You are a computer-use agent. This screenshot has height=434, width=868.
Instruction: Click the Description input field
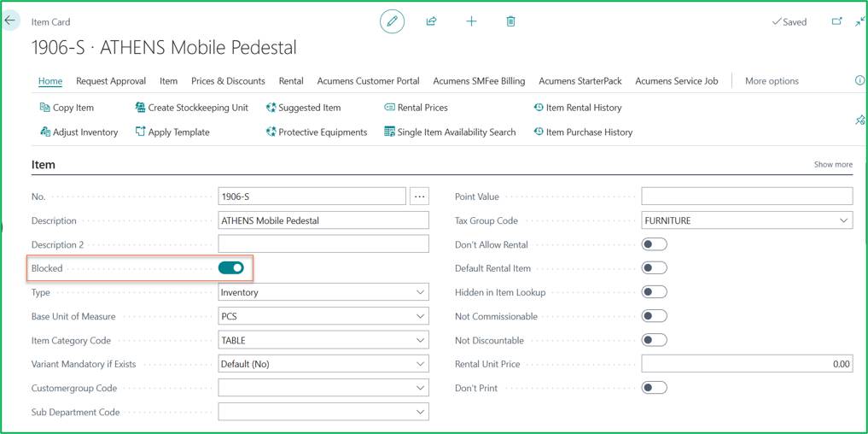click(323, 220)
